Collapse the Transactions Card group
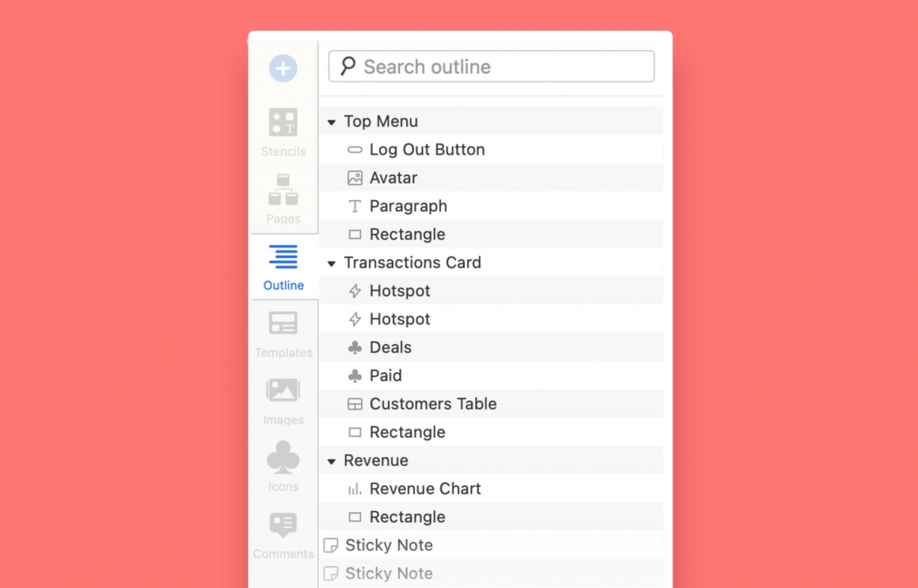This screenshot has width=918, height=588. [x=332, y=264]
